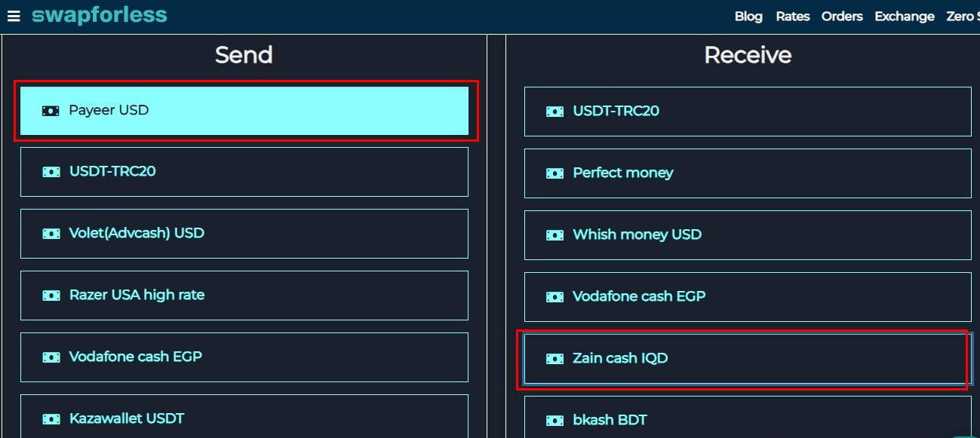Select Perfect money as the Receive method
This screenshot has height=438, width=980.
point(747,173)
